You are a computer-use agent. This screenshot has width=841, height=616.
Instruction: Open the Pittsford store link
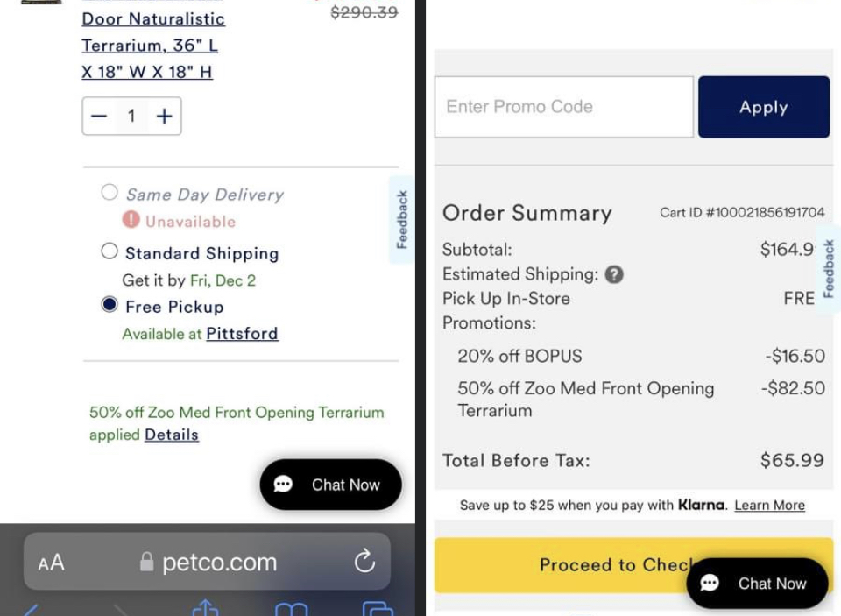[242, 333]
